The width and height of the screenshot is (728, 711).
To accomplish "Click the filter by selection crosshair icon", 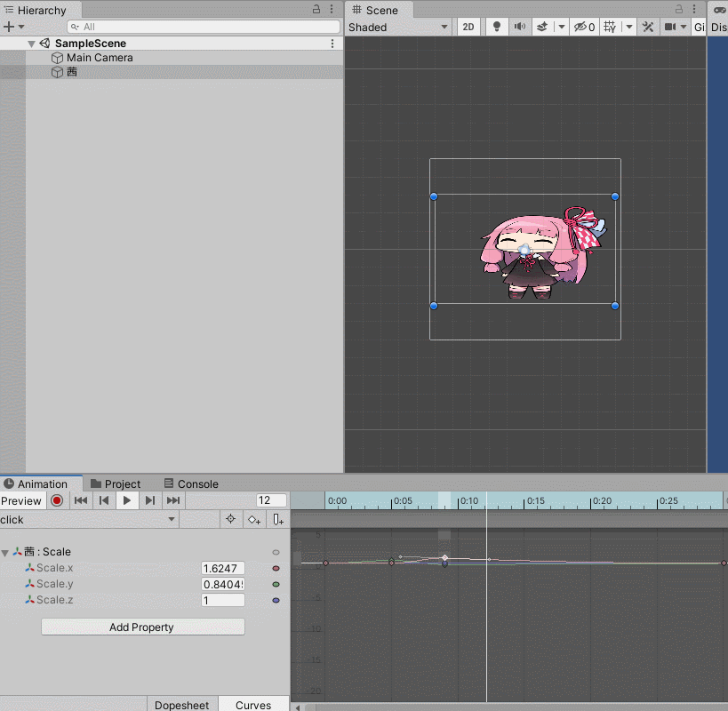I will point(231,519).
